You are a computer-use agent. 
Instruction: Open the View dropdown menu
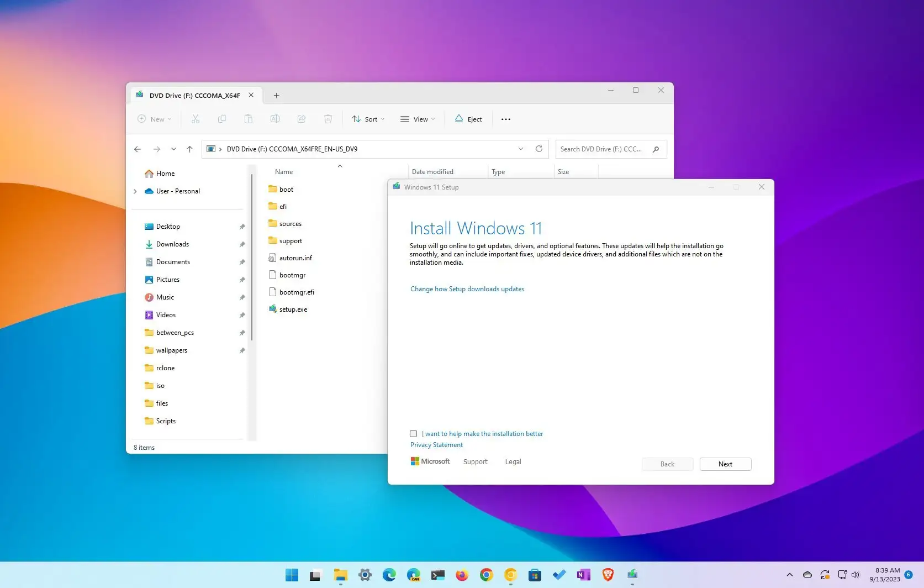tap(418, 119)
